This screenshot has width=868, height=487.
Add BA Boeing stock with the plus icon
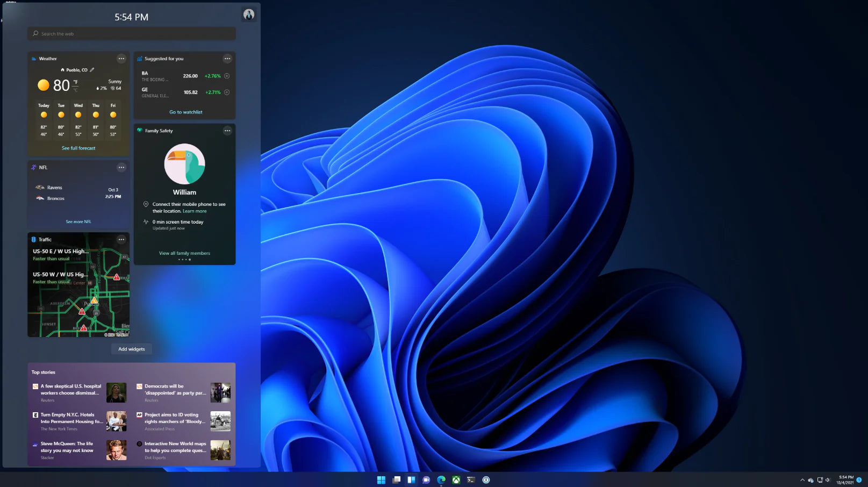coord(227,76)
